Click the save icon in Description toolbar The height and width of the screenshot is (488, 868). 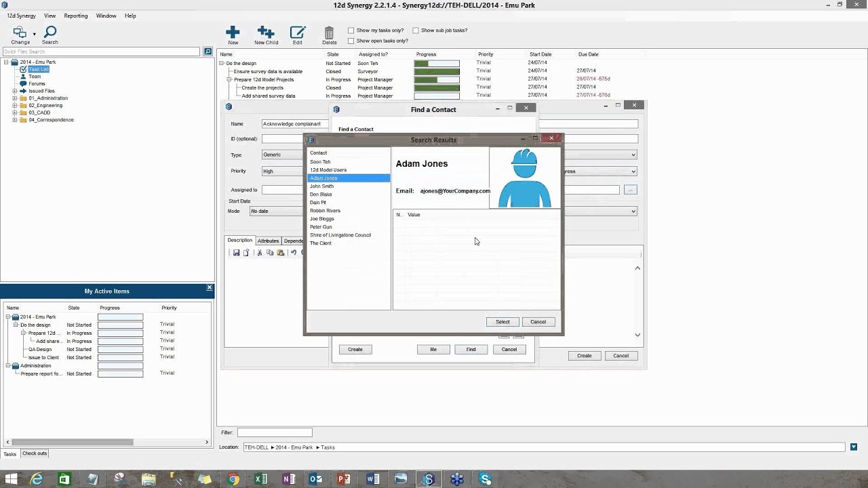236,253
